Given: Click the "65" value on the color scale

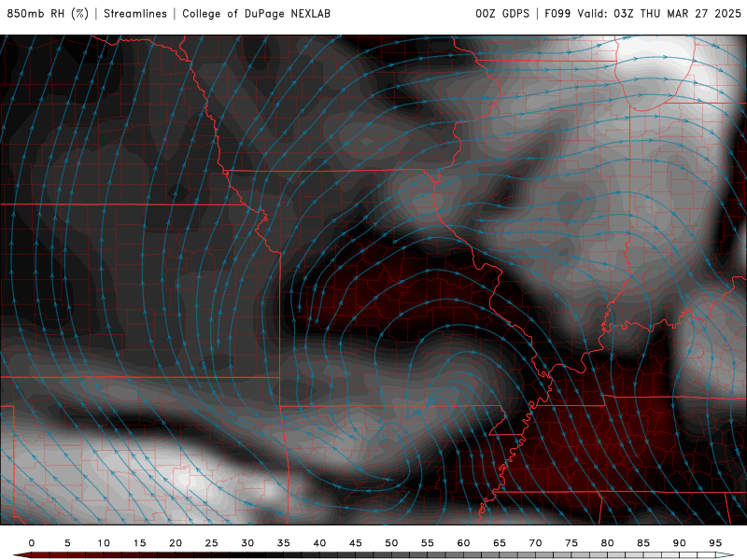Looking at the screenshot, I should coord(500,543).
